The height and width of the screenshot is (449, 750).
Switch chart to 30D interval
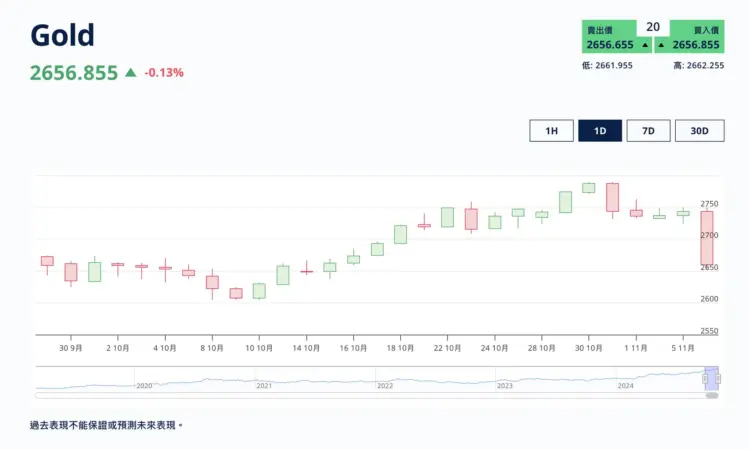699,131
